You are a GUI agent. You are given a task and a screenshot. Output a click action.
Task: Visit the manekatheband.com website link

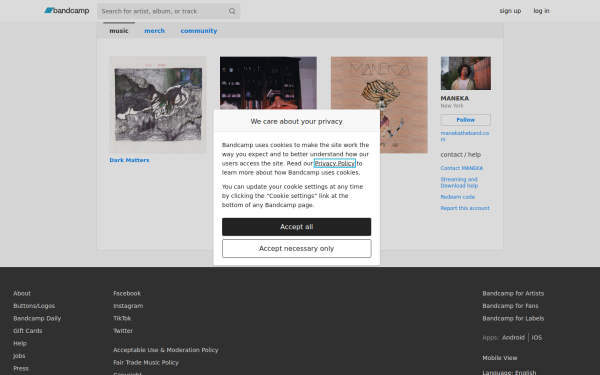(465, 136)
